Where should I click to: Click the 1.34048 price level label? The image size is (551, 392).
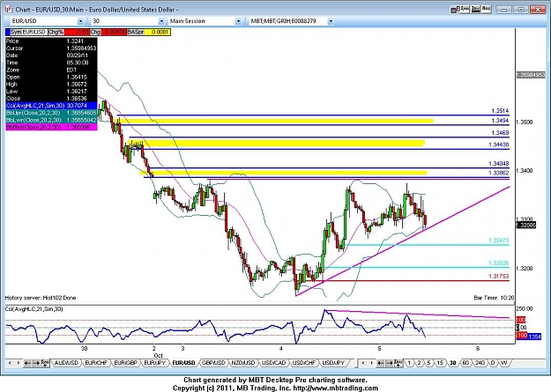click(499, 163)
